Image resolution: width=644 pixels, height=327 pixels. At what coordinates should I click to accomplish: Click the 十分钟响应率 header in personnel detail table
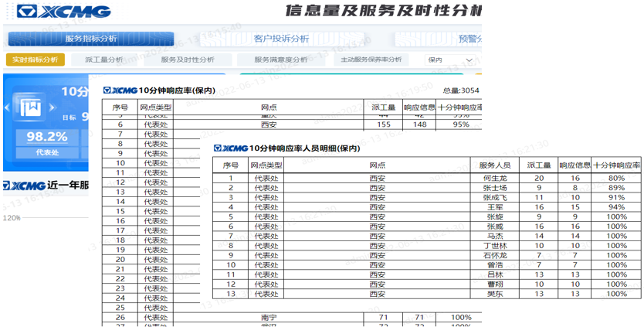tap(616, 165)
